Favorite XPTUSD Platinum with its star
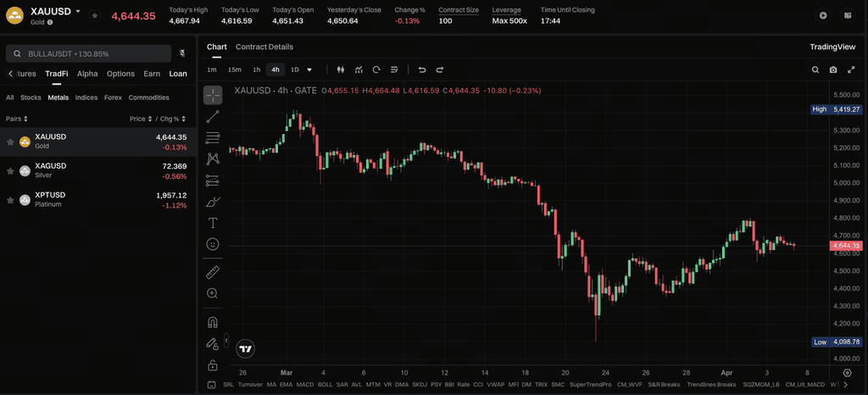Image resolution: width=868 pixels, height=395 pixels. 10,200
